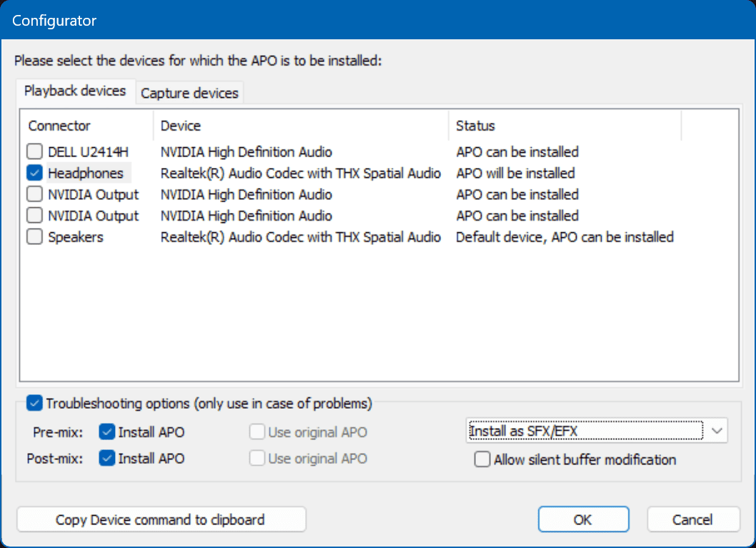The height and width of the screenshot is (548, 756).
Task: Uncheck the Headphones connector checkbox
Action: [x=34, y=173]
